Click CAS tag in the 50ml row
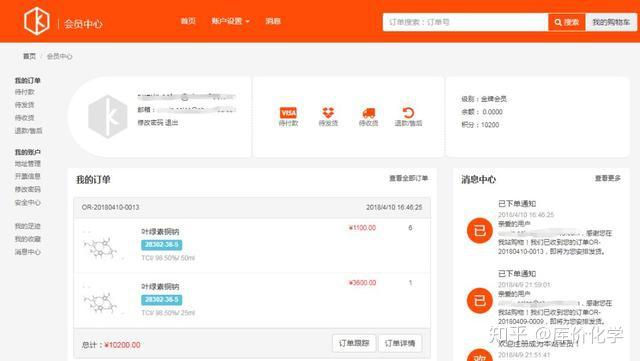The width and height of the screenshot is (640, 361). 162,245
